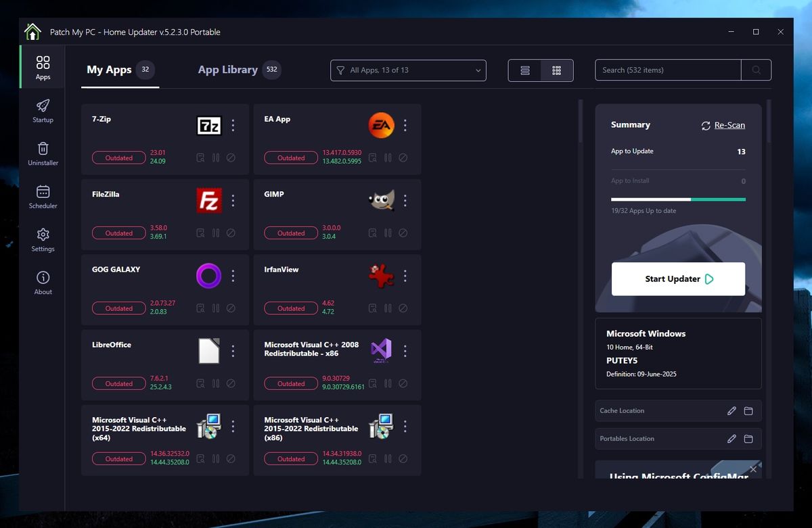Click the block icon on the LibreOffice card
The height and width of the screenshot is (528, 812).
click(231, 383)
